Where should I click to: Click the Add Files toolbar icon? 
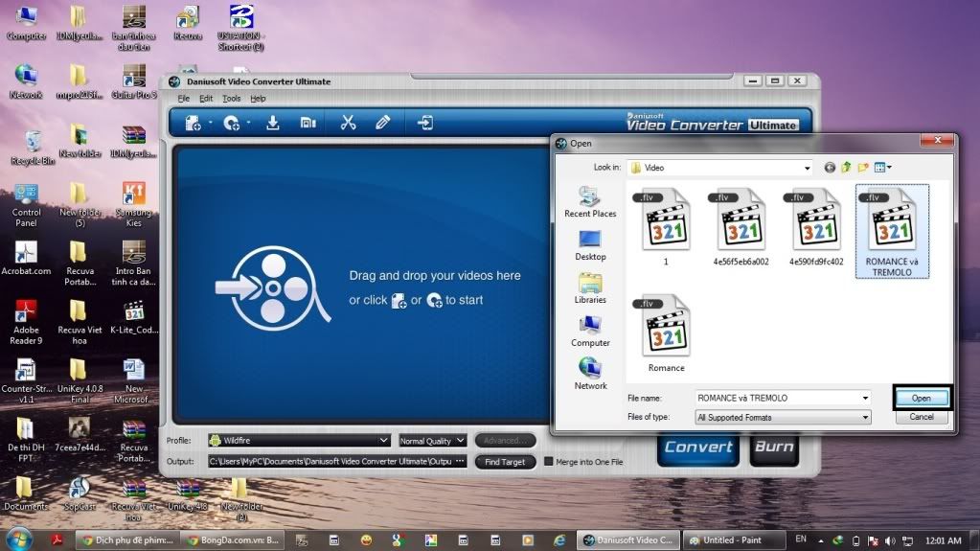(x=193, y=124)
